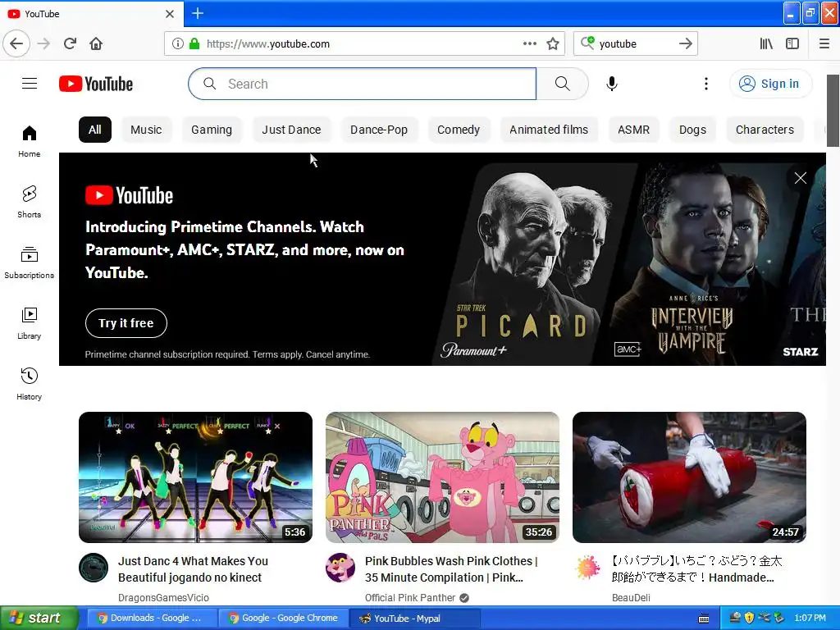
Task: Click the magnifier search button
Action: 563,84
